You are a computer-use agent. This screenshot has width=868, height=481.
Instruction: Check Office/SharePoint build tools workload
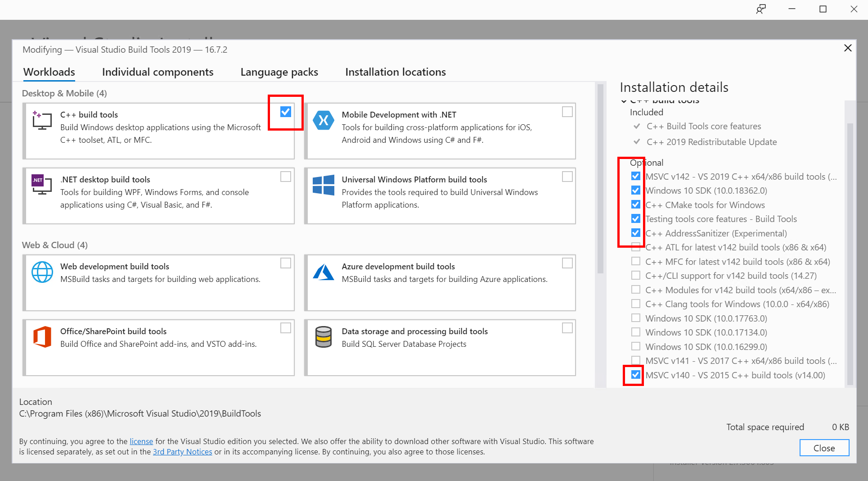[286, 328]
